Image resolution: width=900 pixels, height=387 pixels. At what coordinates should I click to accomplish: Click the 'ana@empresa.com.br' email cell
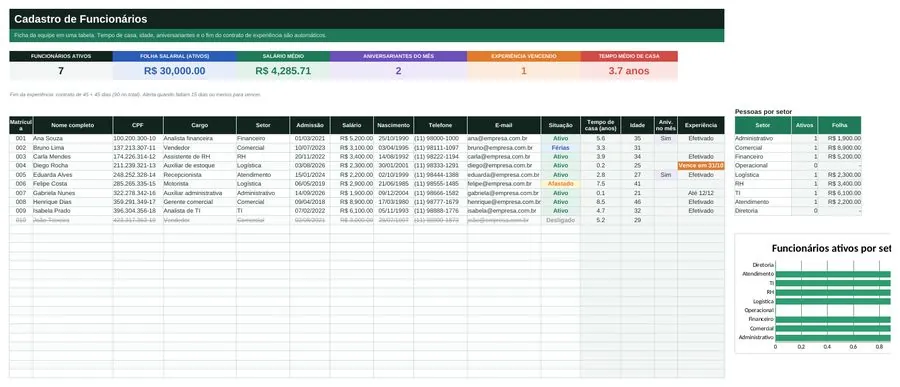[504, 138]
